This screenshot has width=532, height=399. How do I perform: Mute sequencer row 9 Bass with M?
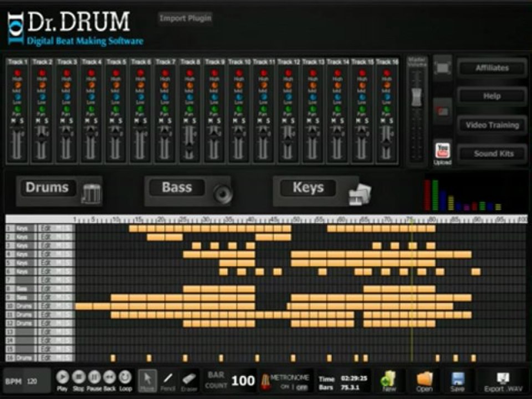58,298
